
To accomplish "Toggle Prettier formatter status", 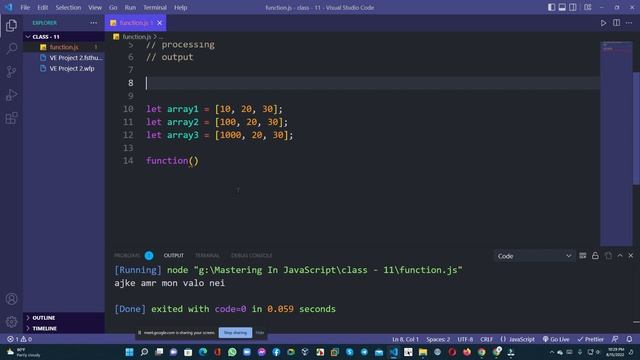I will [x=590, y=339].
